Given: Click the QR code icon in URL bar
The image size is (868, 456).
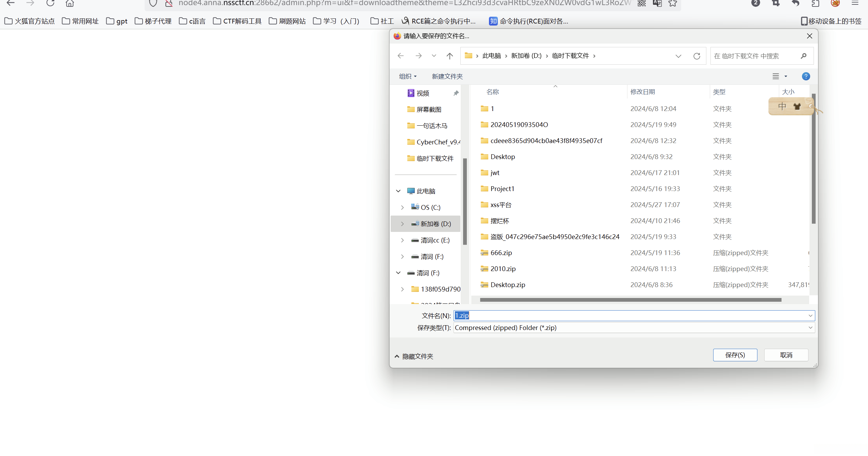Looking at the screenshot, I should (x=642, y=3).
